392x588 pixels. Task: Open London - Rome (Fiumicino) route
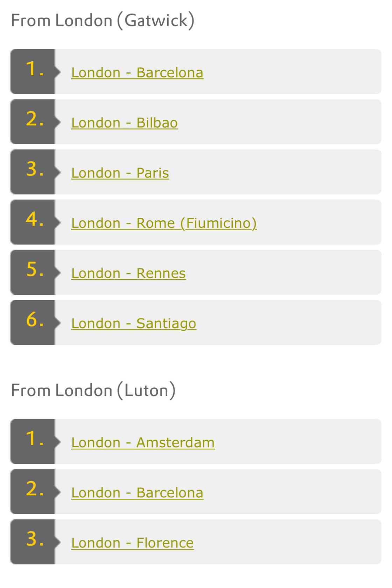point(164,223)
